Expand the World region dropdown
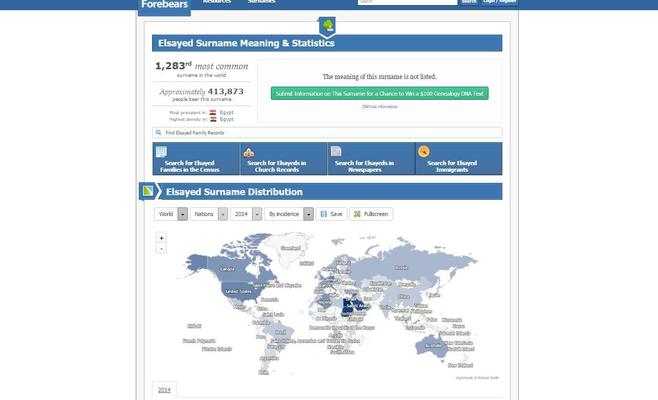 pyautogui.click(x=171, y=214)
